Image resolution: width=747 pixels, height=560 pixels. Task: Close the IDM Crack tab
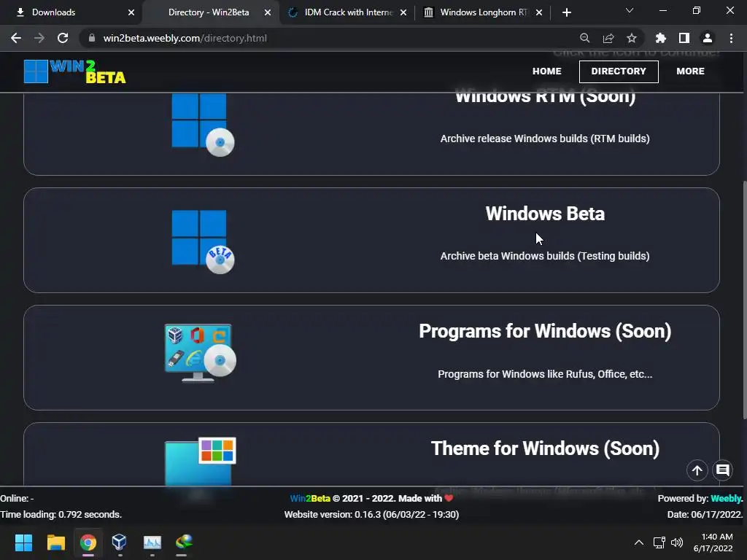(403, 12)
